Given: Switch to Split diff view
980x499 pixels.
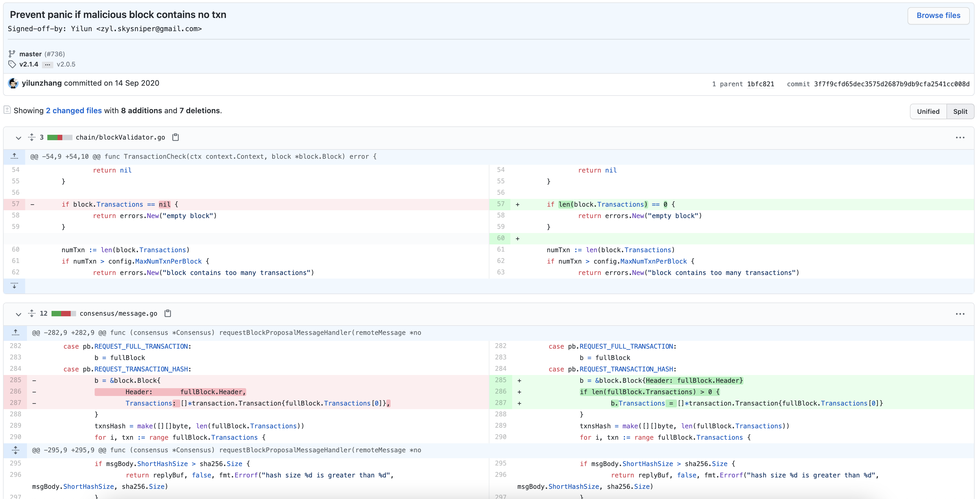Looking at the screenshot, I should (960, 111).
